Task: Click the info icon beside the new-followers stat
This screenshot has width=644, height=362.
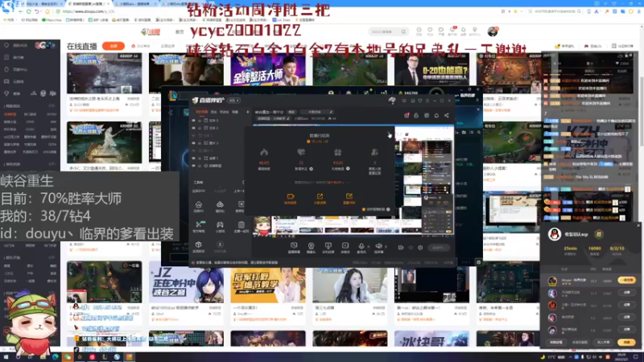Action: tap(311, 169)
